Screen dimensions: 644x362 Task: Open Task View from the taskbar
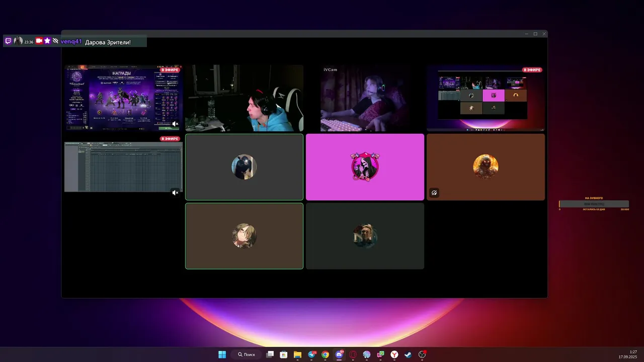pyautogui.click(x=270, y=354)
